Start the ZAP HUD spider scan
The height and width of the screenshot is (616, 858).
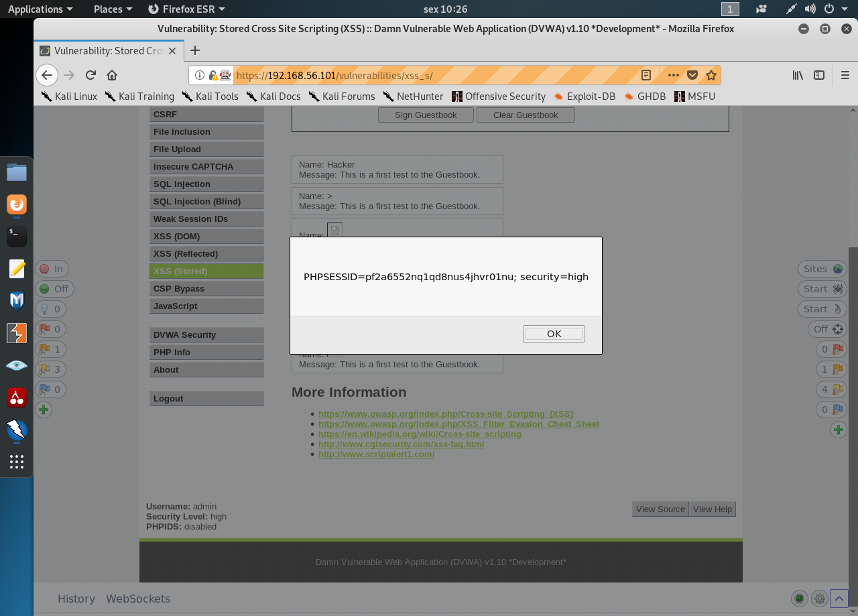coord(822,289)
